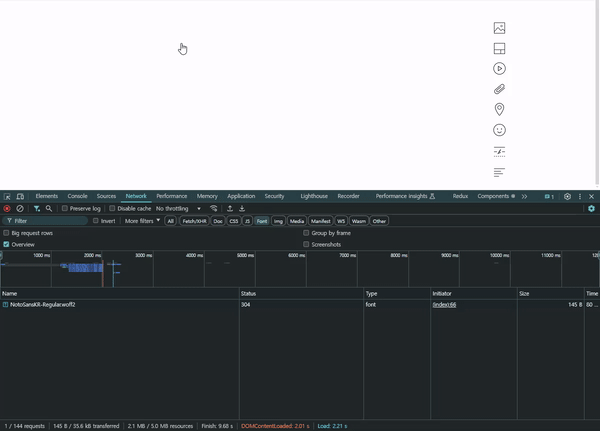
Task: Switch to the Sources tab
Action: tap(106, 196)
